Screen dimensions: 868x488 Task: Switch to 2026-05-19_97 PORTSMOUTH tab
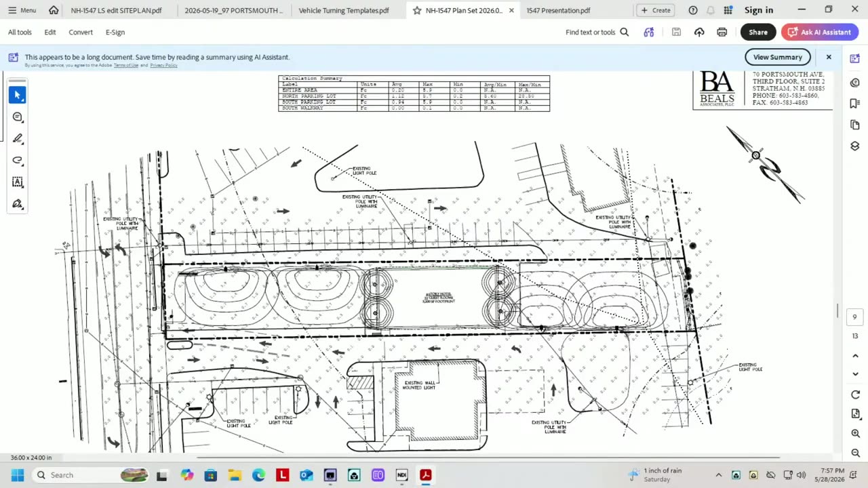coord(233,10)
